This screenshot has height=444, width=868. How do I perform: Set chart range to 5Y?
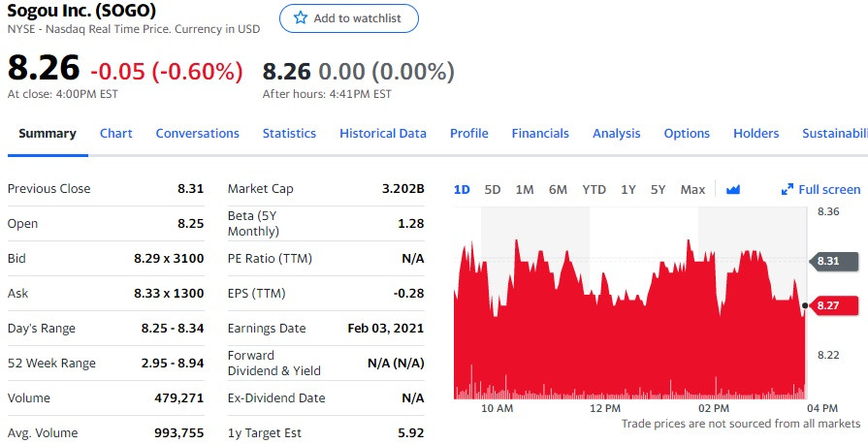click(659, 190)
